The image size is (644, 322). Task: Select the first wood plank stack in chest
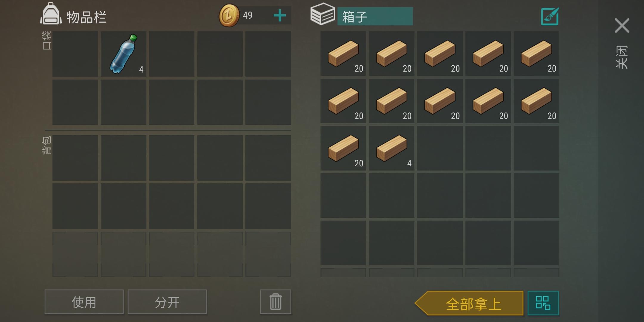point(343,54)
